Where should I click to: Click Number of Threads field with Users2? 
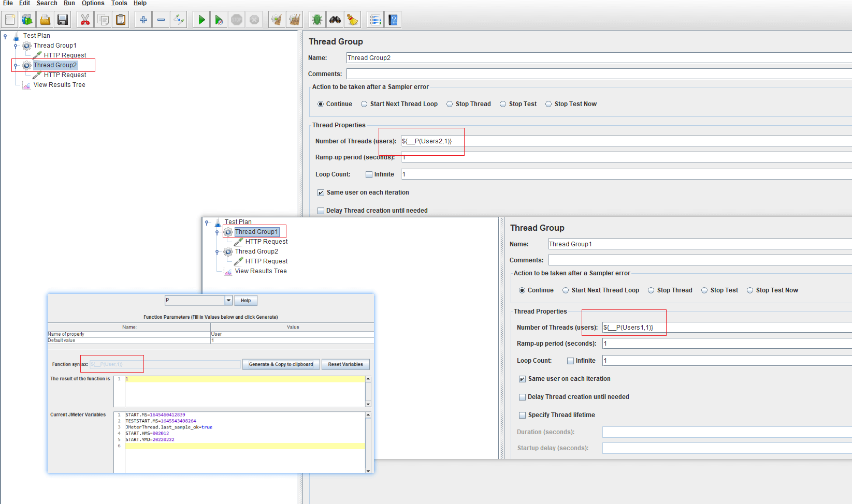pyautogui.click(x=626, y=141)
